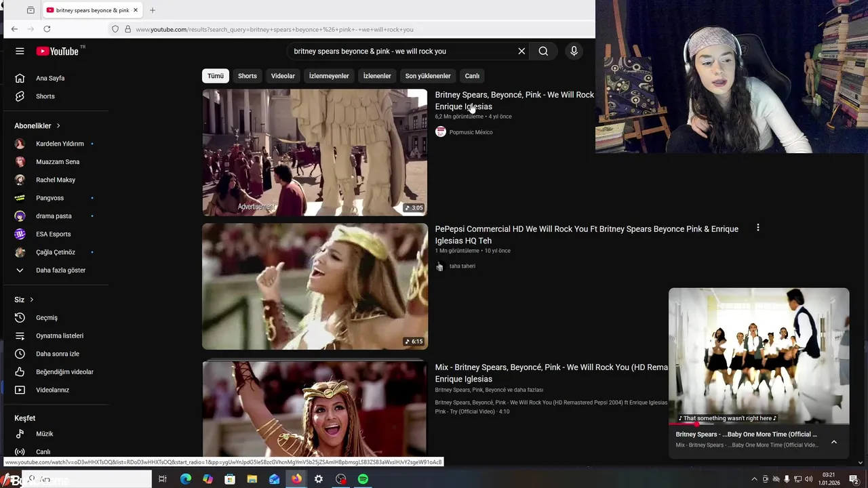Click the magnifier search button
The width and height of the screenshot is (868, 488).
pyautogui.click(x=543, y=51)
